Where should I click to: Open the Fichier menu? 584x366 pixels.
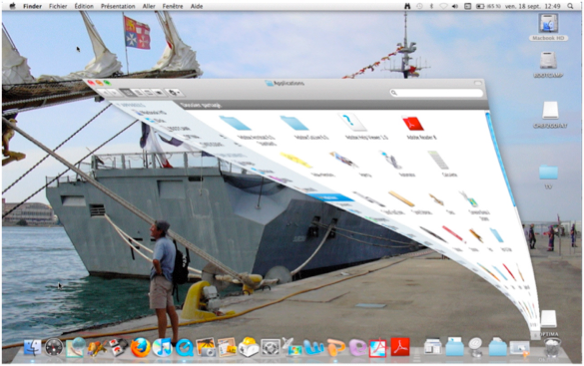pyautogui.click(x=58, y=6)
